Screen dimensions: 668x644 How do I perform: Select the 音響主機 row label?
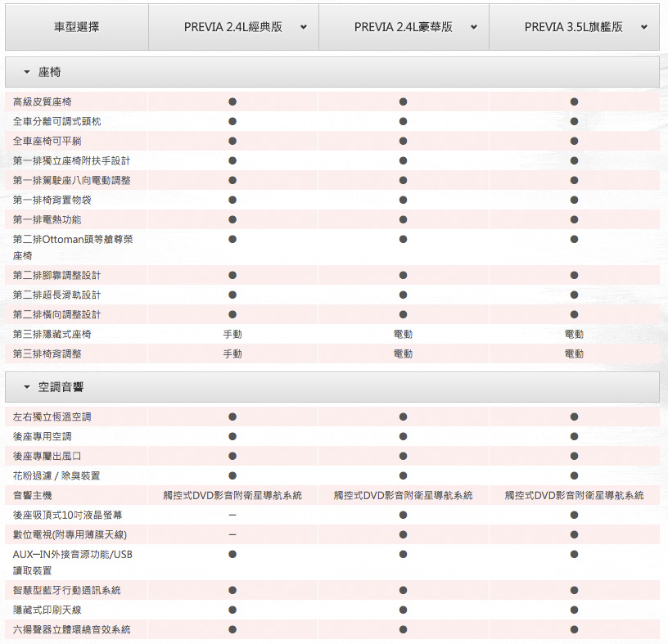[x=33, y=495]
